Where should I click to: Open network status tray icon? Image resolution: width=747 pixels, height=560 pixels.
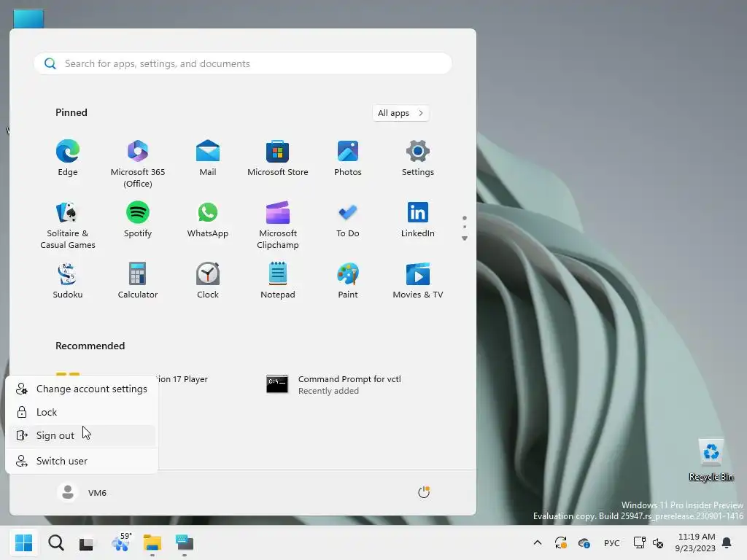coord(639,542)
